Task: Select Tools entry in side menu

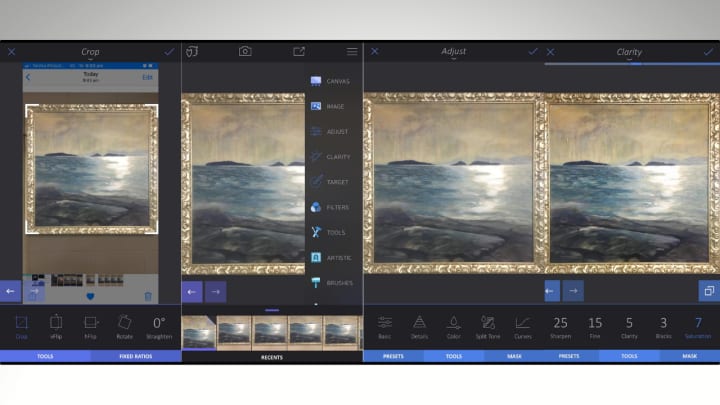Action: (328, 232)
